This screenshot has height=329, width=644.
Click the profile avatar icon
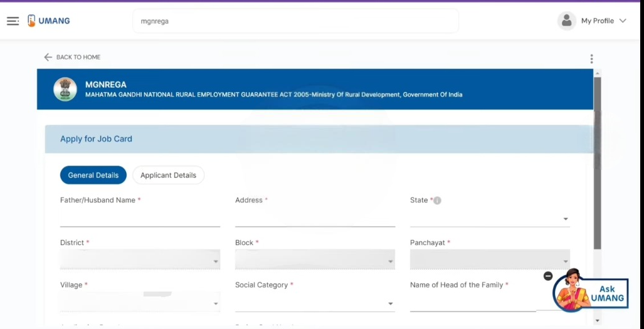(x=566, y=21)
